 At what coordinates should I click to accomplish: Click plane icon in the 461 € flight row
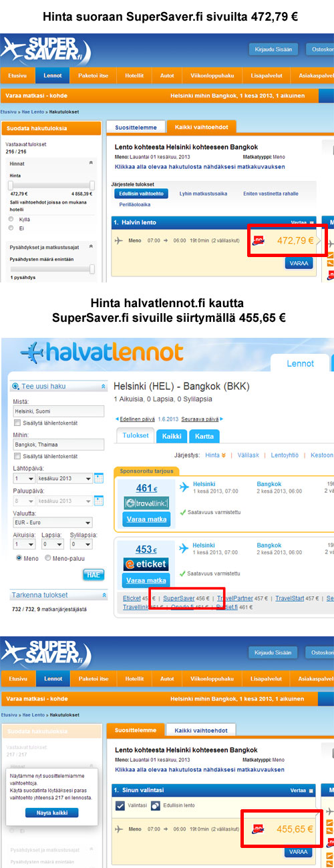183,486
